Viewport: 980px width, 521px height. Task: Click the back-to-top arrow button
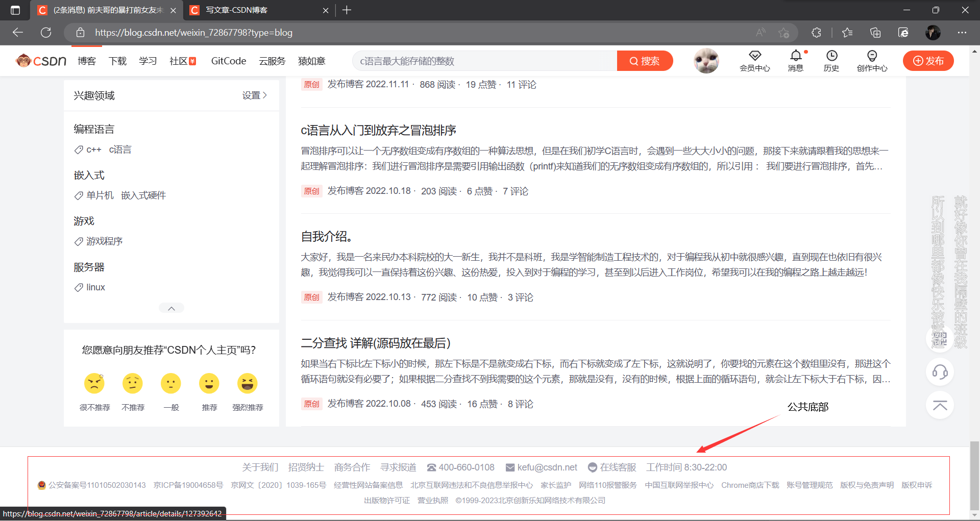coord(940,405)
